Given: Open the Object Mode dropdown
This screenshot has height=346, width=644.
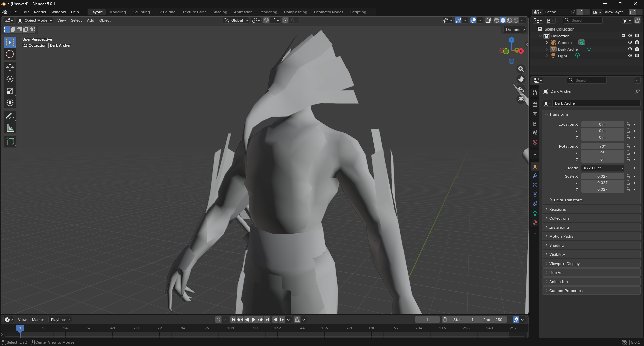Looking at the screenshot, I should pos(36,20).
